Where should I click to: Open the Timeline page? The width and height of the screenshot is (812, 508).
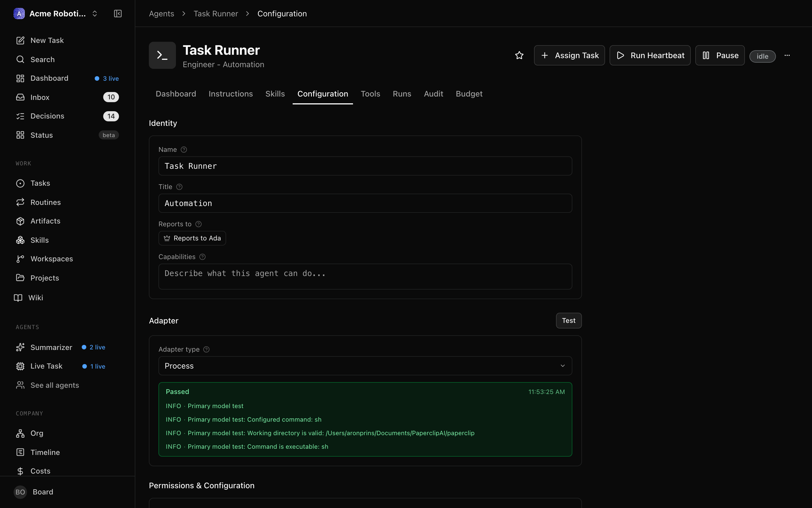pyautogui.click(x=67, y=452)
